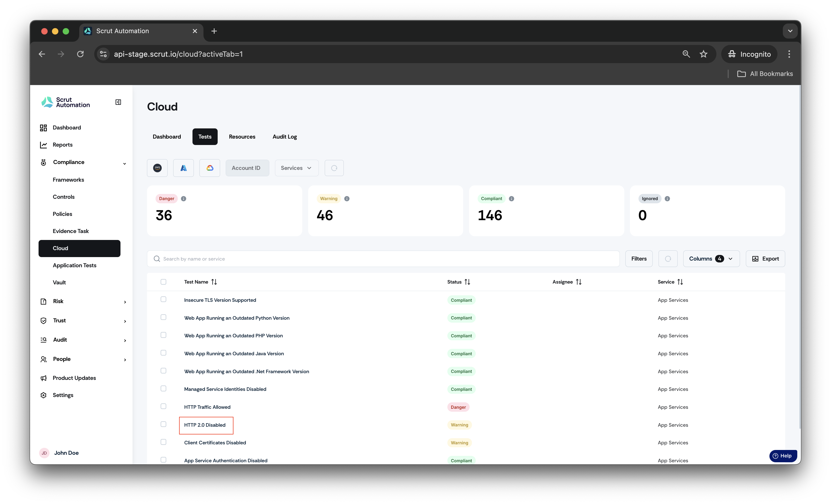This screenshot has height=504, width=831.
Task: Expand the People section in sidebar
Action: (125, 360)
